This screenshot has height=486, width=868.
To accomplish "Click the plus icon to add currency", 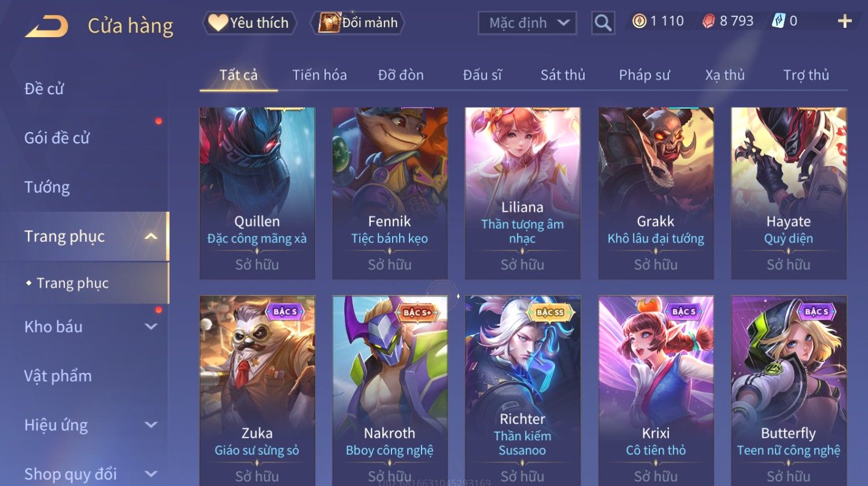I will (x=844, y=21).
